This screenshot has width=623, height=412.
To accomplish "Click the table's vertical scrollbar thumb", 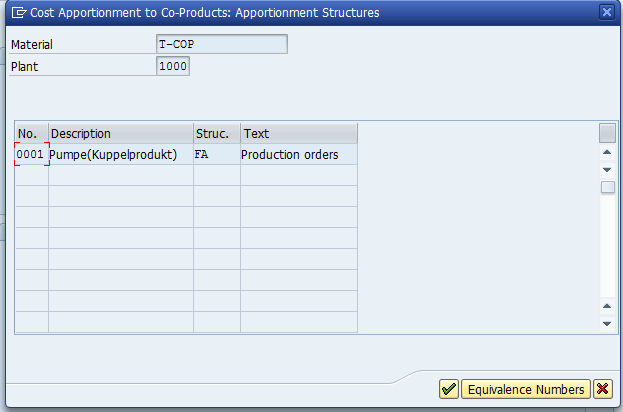I will click(x=607, y=187).
